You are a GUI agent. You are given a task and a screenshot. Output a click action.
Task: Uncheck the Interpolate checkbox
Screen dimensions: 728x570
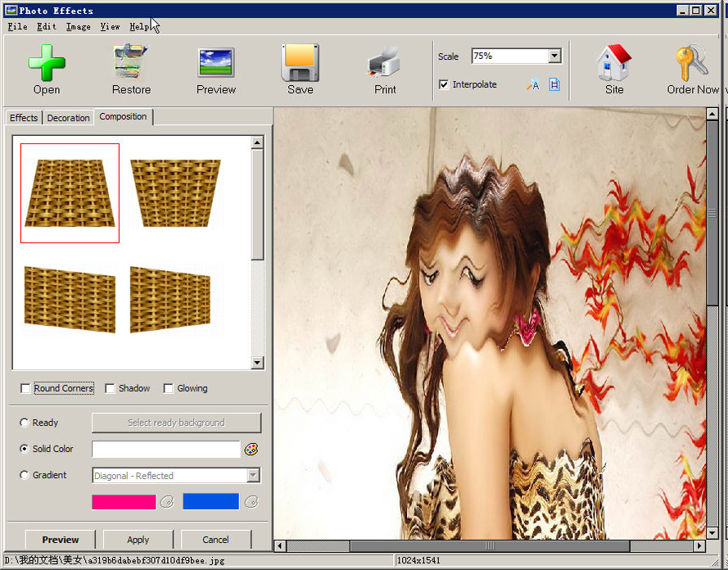click(444, 84)
